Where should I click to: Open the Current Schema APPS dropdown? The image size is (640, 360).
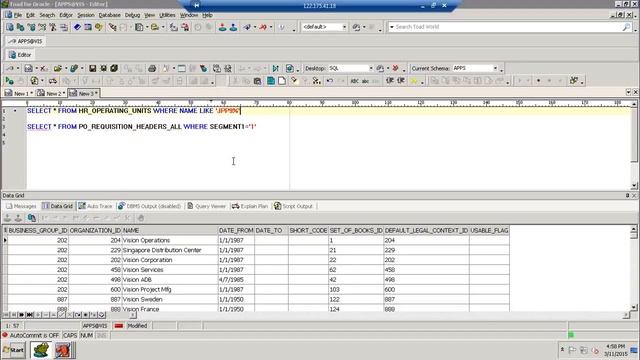click(x=495, y=68)
